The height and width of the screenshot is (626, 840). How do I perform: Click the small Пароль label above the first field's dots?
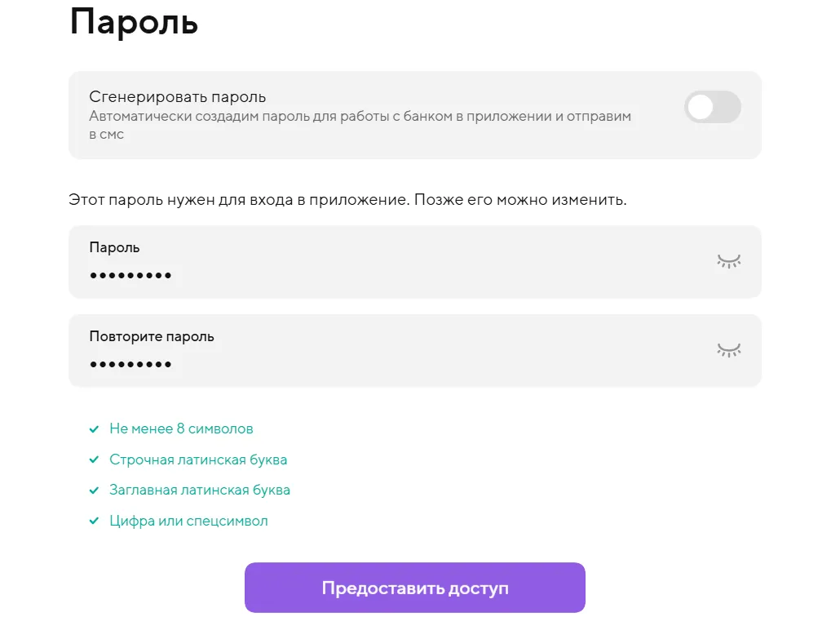(114, 247)
